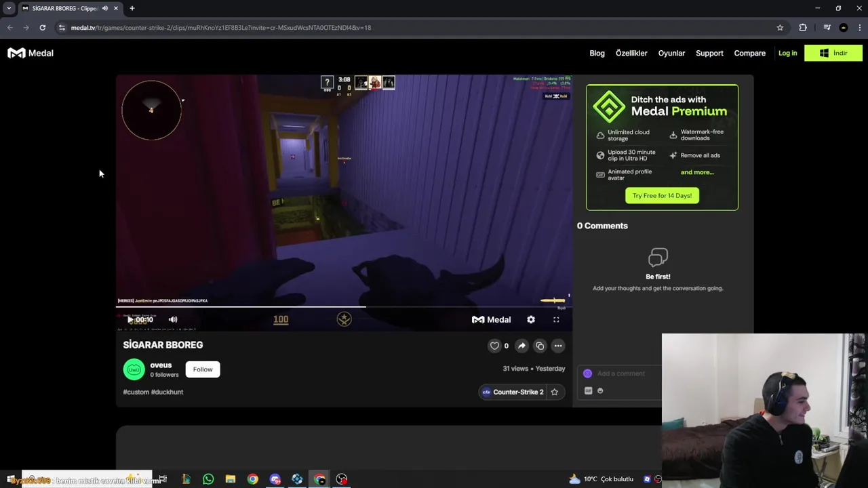Viewport: 868px width, 488px height.
Task: Favorite Counter-Strike 2 with the star
Action: click(555, 392)
